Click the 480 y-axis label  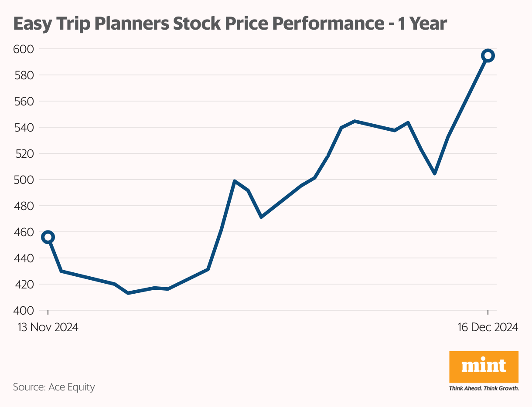pyautogui.click(x=24, y=206)
